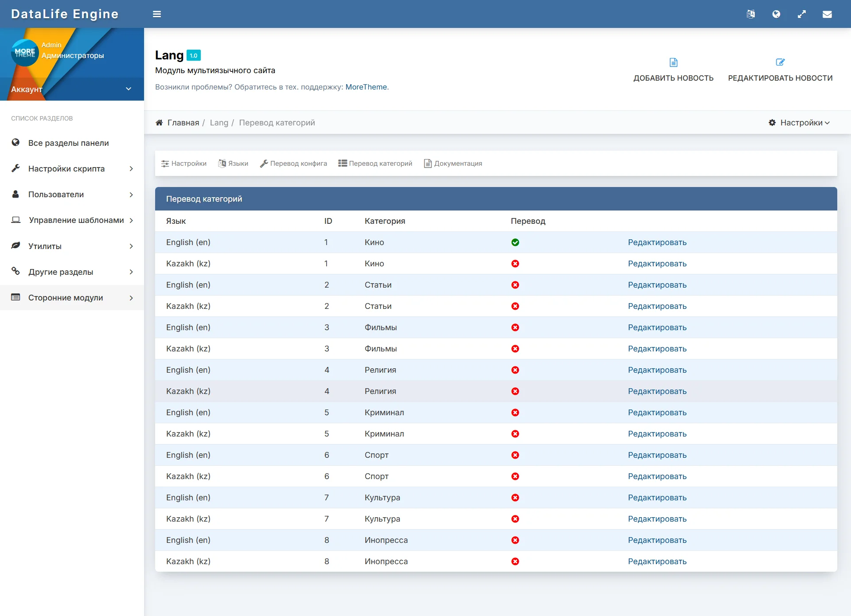Image resolution: width=851 pixels, height=616 pixels.
Task: Click the Add News document icon
Action: point(673,62)
